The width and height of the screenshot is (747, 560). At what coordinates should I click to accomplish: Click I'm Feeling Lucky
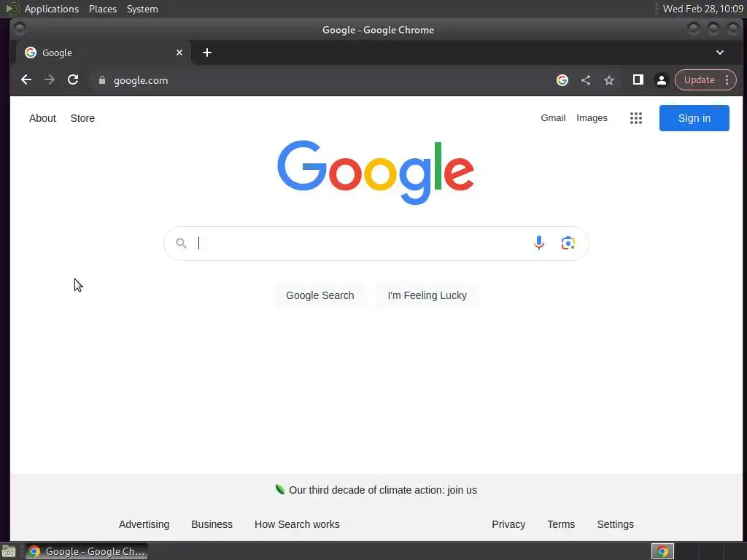tap(427, 295)
